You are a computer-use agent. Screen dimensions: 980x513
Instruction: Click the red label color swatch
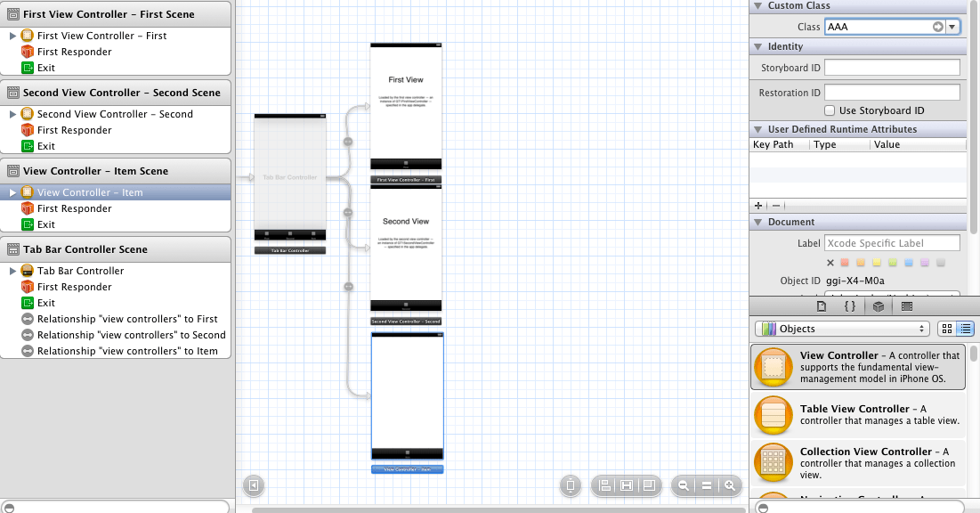click(844, 263)
